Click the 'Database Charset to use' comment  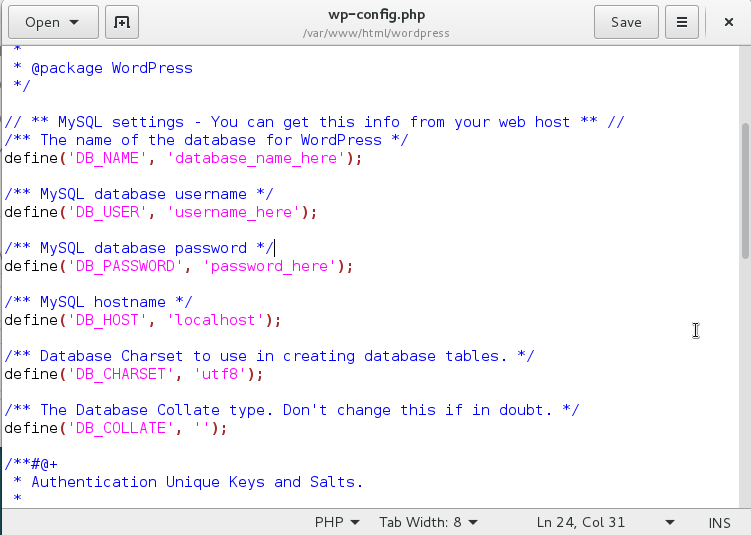269,356
